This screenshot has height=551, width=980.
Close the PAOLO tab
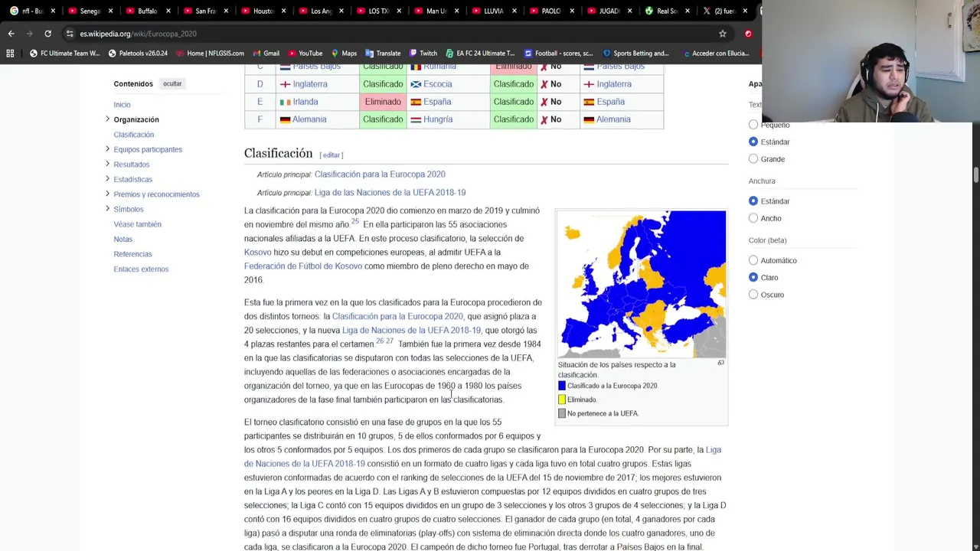(x=571, y=11)
